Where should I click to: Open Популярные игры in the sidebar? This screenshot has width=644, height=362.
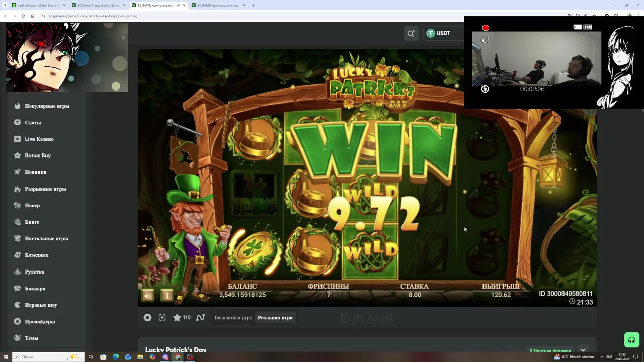47,106
